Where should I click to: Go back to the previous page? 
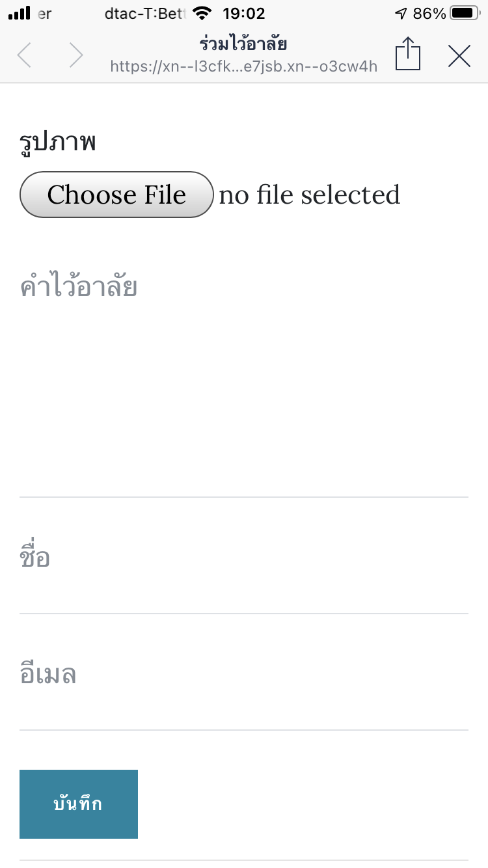(25, 55)
